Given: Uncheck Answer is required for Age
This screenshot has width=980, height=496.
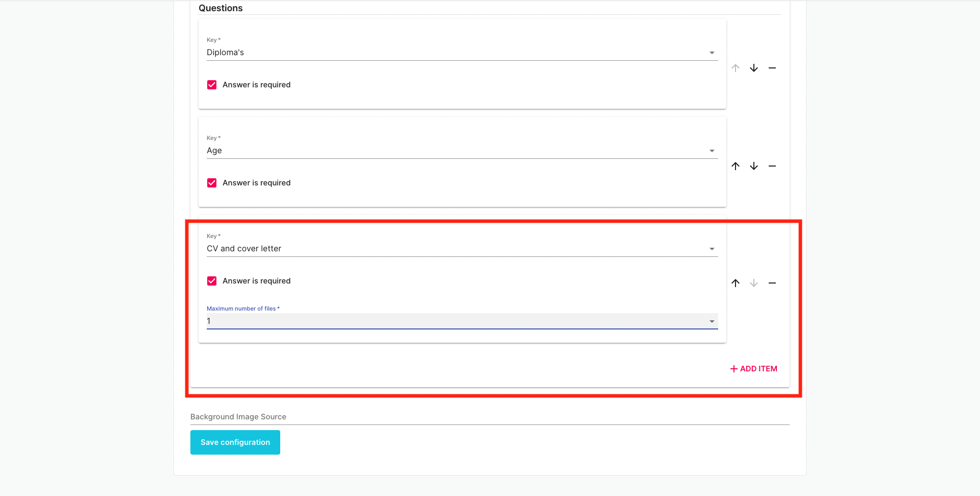Looking at the screenshot, I should pyautogui.click(x=212, y=183).
